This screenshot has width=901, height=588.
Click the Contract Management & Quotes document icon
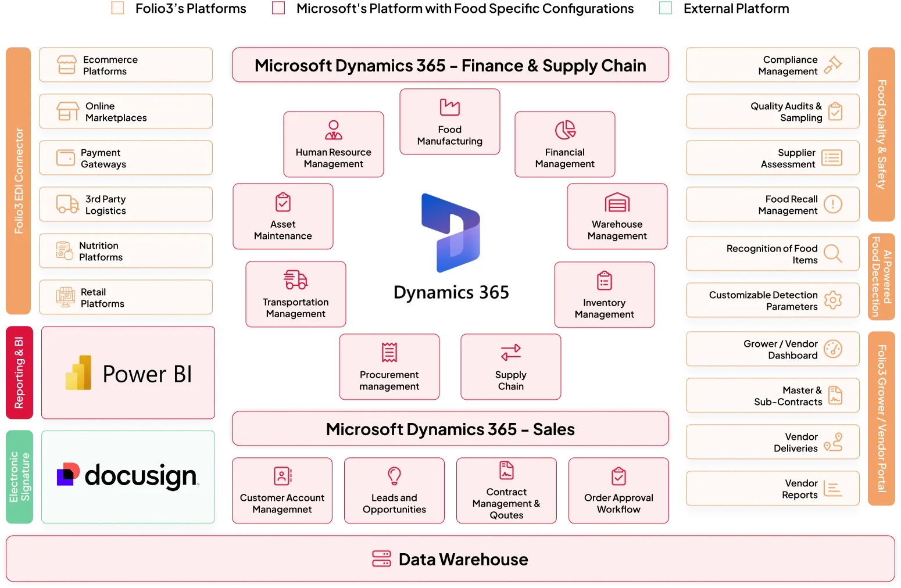507,470
